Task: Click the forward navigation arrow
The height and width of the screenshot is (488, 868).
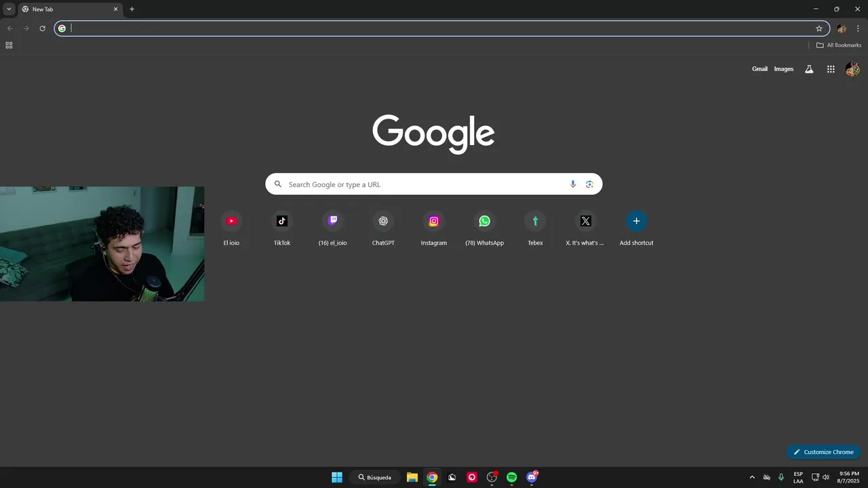Action: pyautogui.click(x=26, y=28)
